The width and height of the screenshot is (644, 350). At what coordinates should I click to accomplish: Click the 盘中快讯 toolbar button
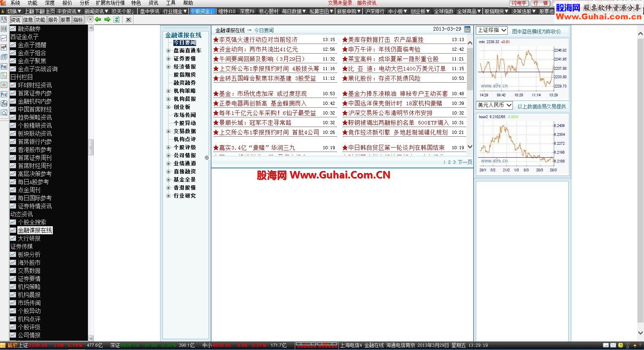[150, 11]
